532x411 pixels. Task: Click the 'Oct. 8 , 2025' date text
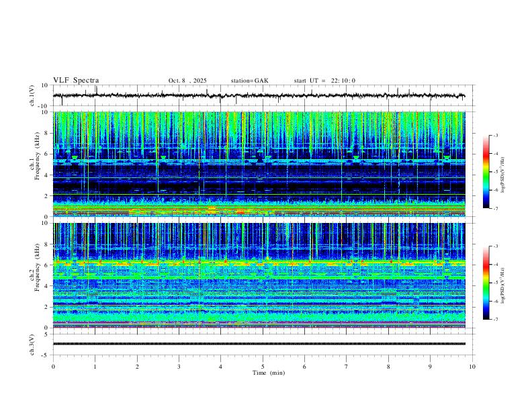coord(187,81)
